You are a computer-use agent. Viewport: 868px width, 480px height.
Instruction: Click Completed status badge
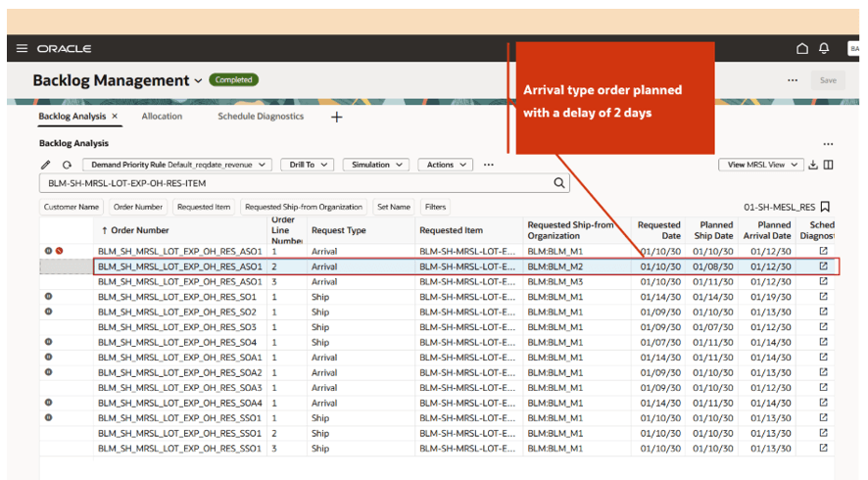tap(233, 79)
